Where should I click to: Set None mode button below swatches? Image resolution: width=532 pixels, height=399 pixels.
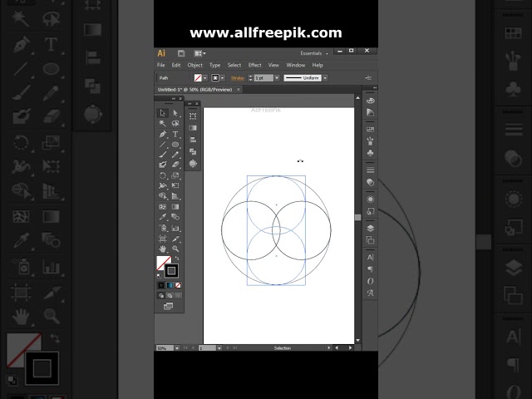(x=178, y=285)
